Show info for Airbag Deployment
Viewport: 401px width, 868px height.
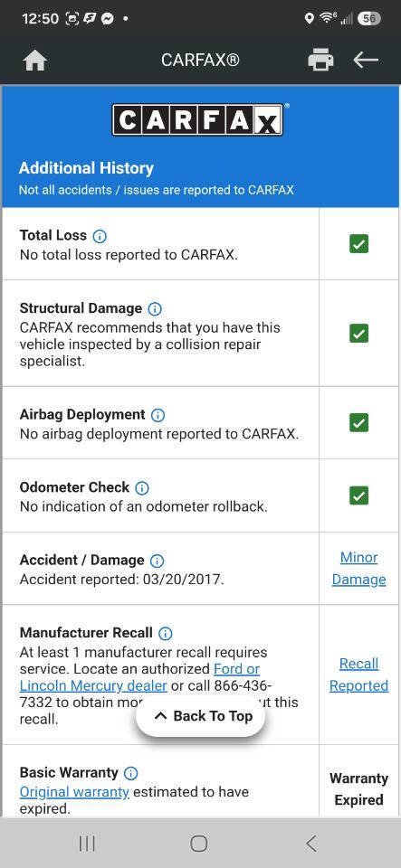[158, 415]
